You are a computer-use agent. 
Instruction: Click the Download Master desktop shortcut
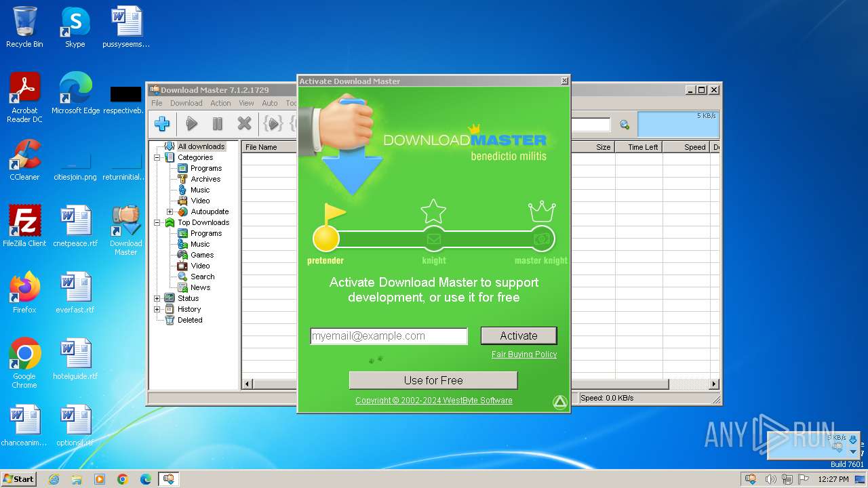[x=125, y=230]
